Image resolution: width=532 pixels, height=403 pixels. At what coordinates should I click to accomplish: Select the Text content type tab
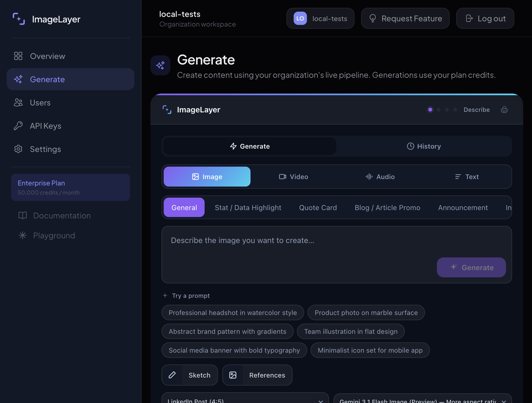tap(467, 177)
